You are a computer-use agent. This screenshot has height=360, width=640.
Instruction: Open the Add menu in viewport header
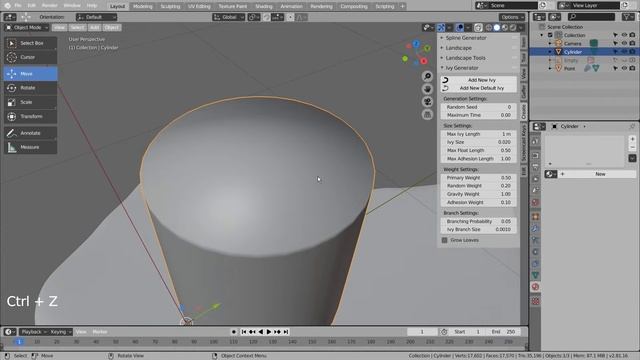[95, 28]
